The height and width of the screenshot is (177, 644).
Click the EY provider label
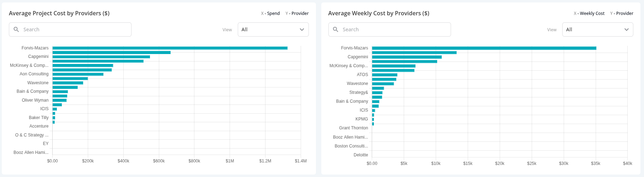[45, 144]
